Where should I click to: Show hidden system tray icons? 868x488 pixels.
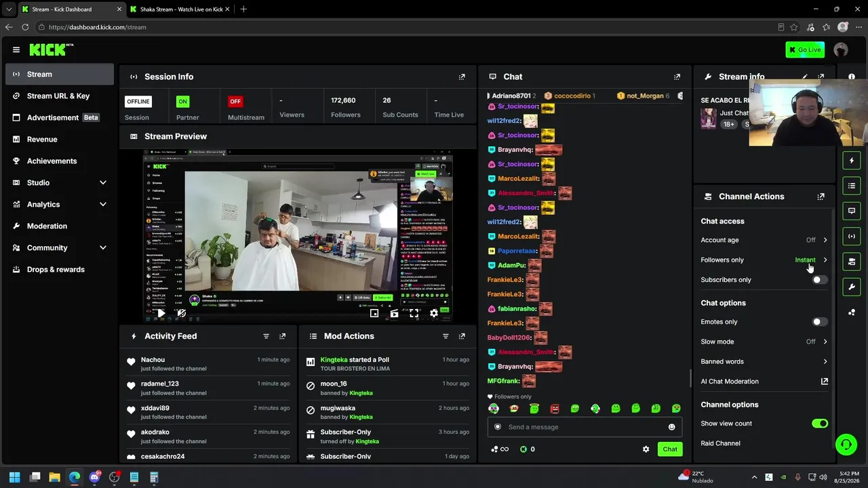[754, 477]
